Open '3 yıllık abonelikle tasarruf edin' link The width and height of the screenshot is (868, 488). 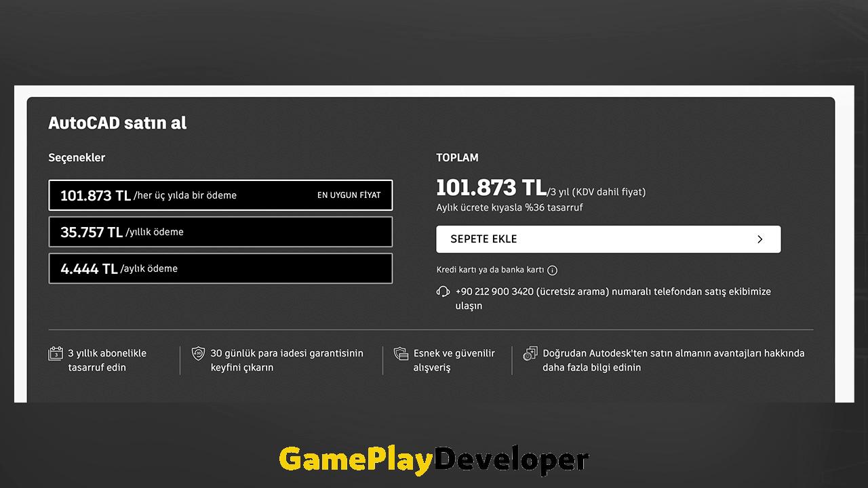107,361
